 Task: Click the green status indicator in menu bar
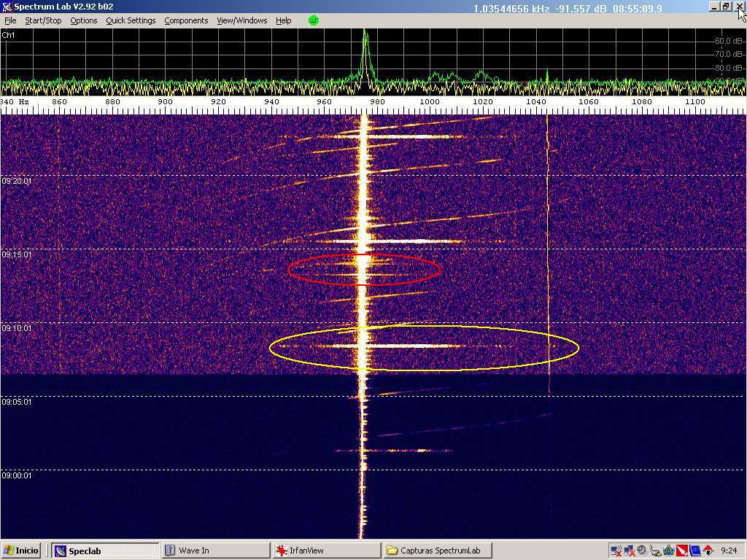[314, 20]
